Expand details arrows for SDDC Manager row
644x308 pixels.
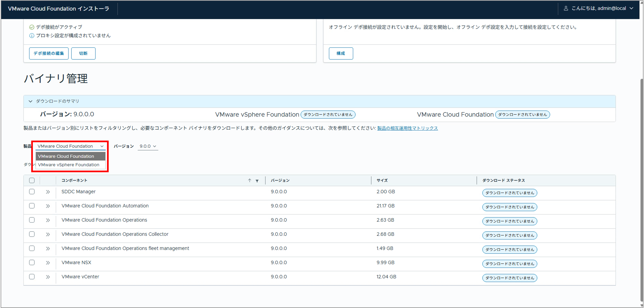48,192
